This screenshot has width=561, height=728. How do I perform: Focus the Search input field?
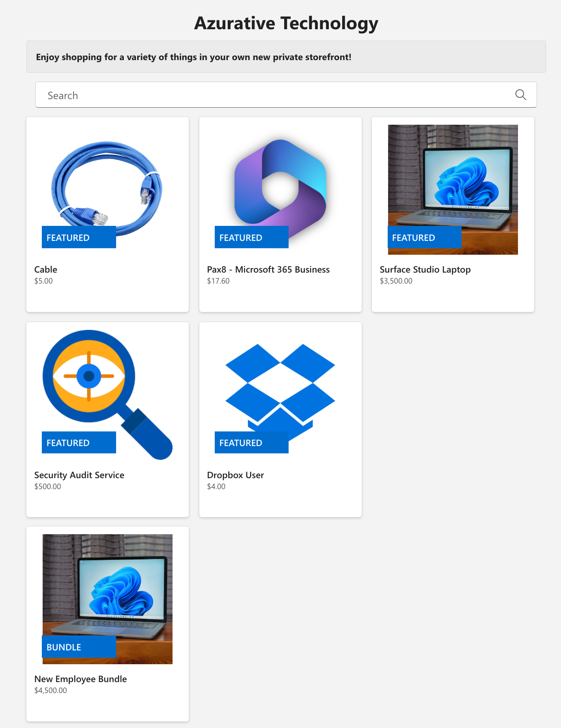coord(286,95)
